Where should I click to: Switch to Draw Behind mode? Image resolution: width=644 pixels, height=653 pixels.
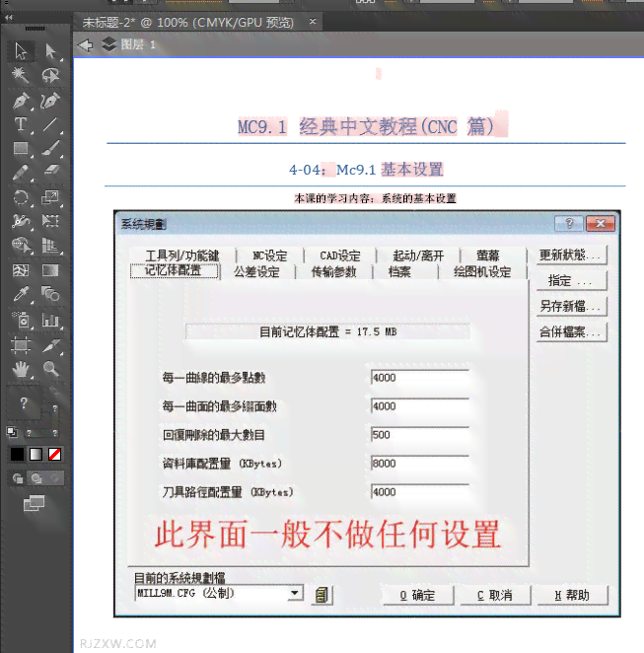36,478
